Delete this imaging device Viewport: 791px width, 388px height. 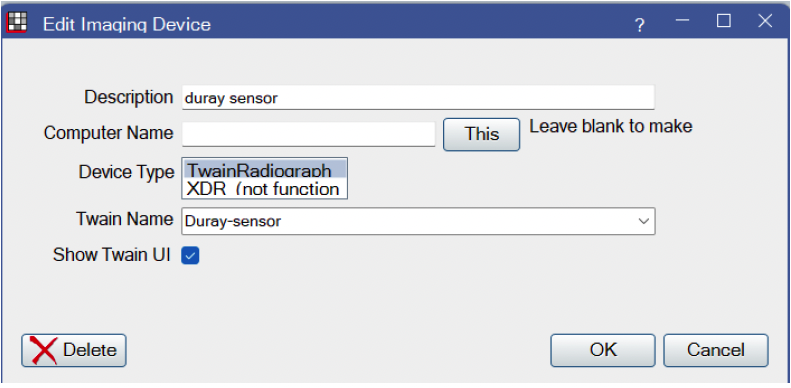[x=74, y=350]
